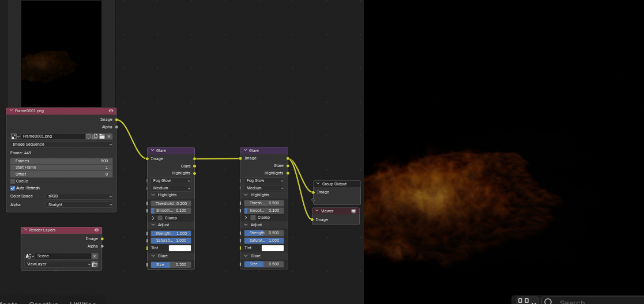644x304 pixels.
Task: Adjust Saturation slider in second Glare node
Action: coord(264,241)
